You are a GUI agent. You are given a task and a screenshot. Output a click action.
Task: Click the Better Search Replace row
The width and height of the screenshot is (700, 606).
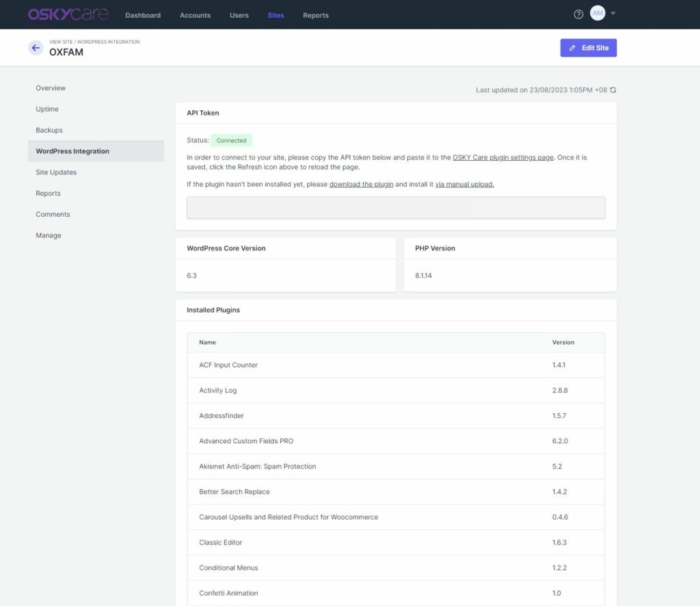point(396,492)
